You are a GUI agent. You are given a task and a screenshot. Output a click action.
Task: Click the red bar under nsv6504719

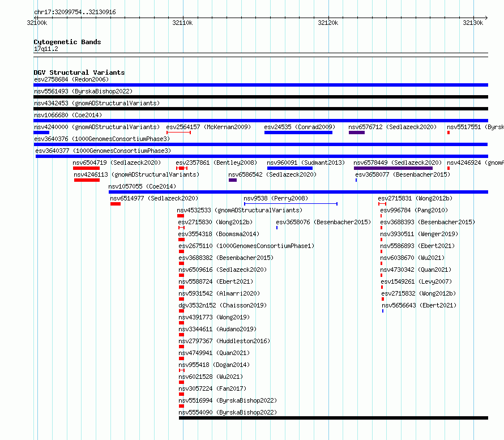click(x=86, y=168)
